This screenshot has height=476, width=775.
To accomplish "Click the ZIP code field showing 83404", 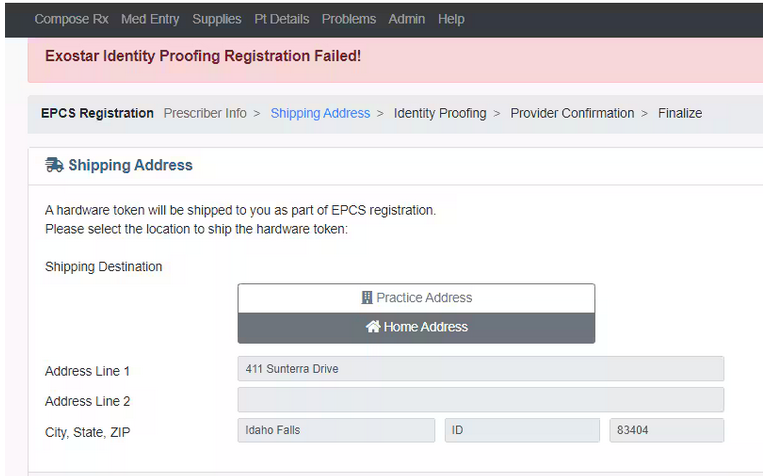I will tap(666, 430).
